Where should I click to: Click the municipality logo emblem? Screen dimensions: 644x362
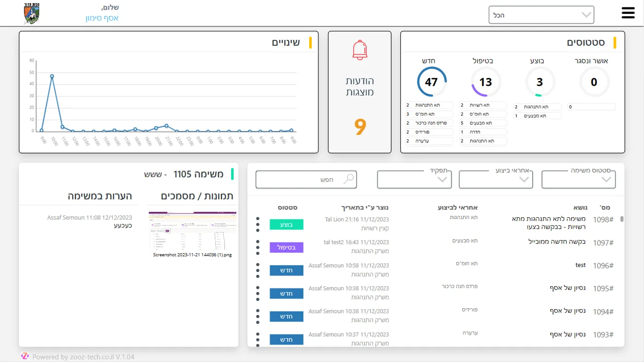point(31,14)
